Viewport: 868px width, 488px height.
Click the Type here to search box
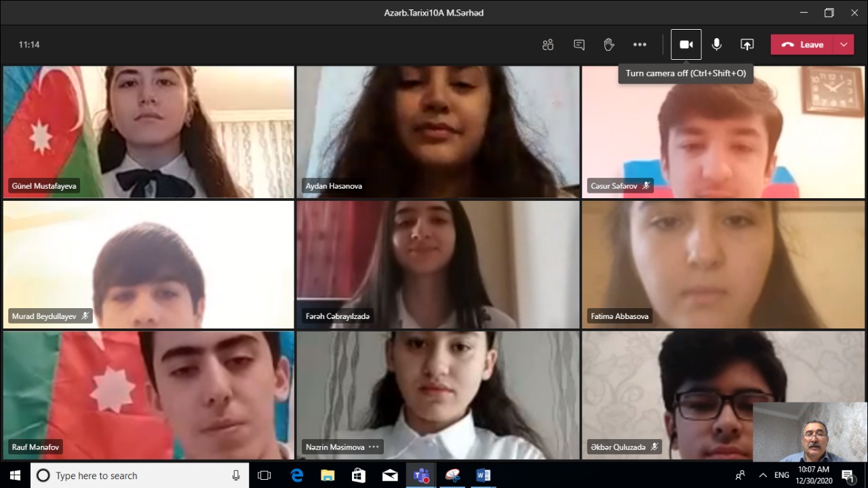tap(140, 475)
